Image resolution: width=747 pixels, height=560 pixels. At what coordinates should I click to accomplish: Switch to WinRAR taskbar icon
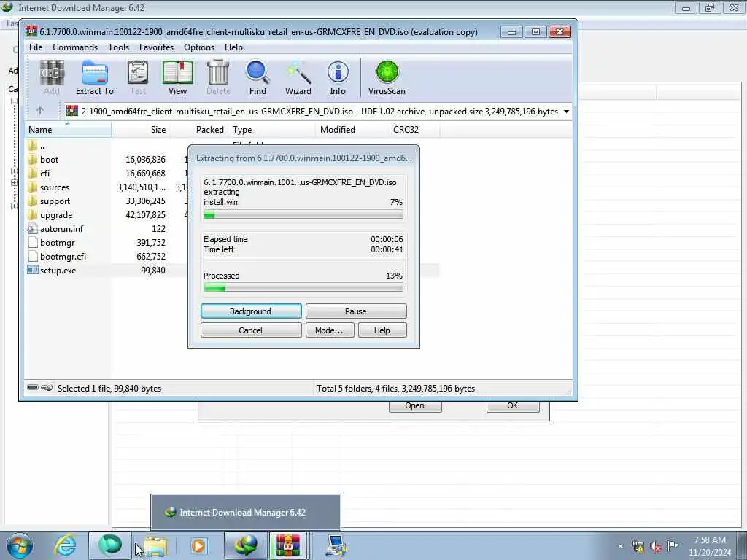tap(289, 545)
